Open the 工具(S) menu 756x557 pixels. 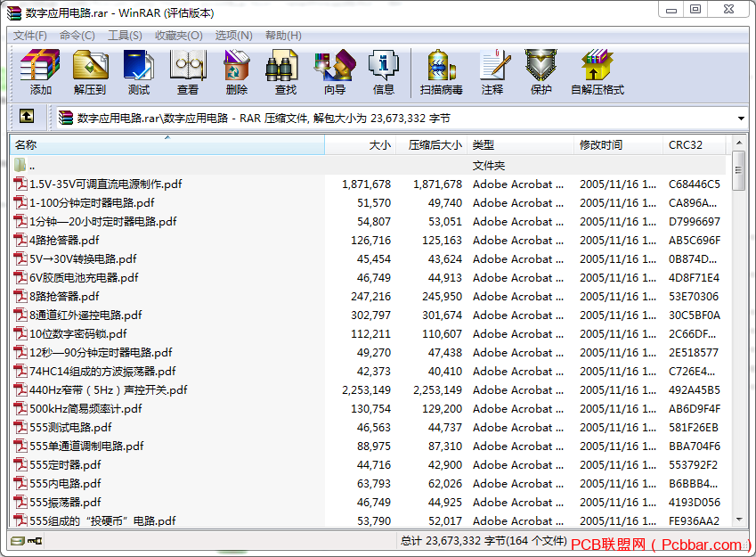[125, 36]
